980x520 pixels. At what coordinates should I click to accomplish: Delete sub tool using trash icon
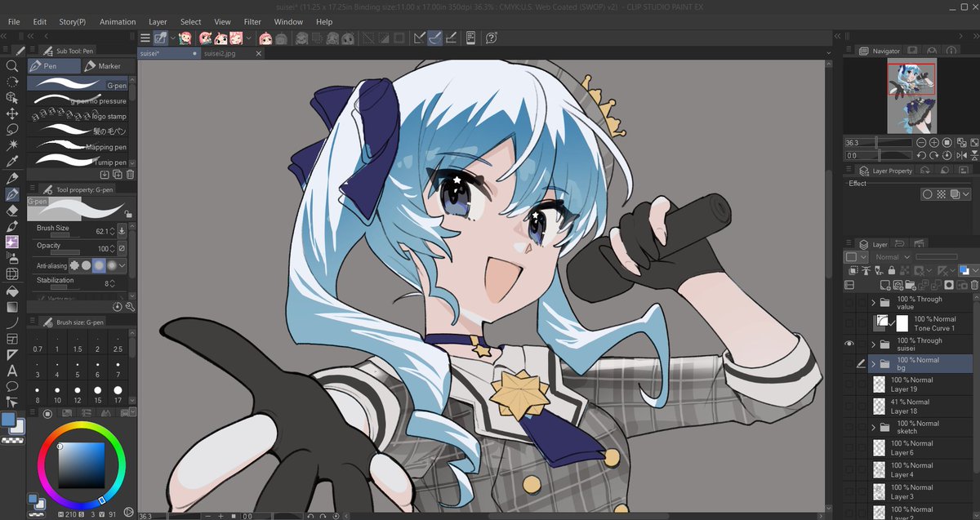click(131, 175)
